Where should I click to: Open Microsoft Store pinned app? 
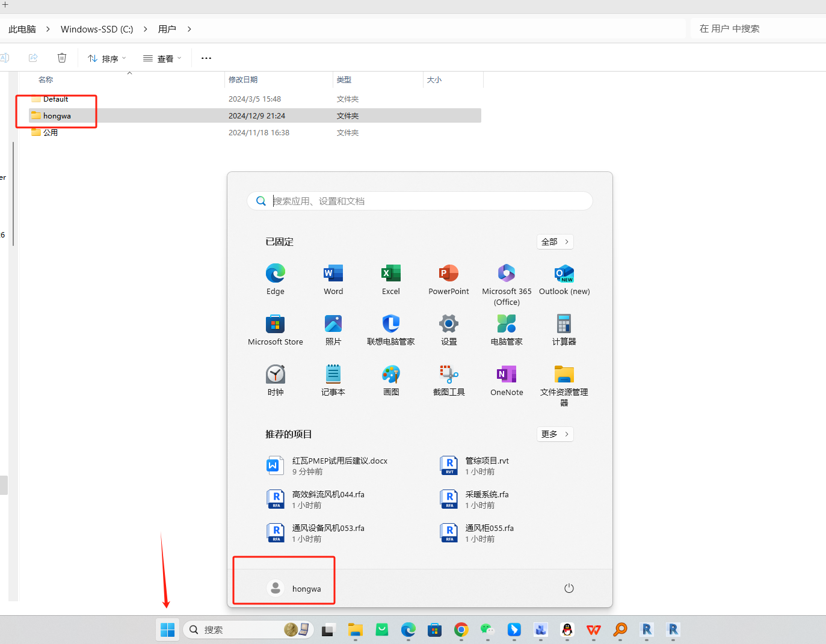coord(276,330)
